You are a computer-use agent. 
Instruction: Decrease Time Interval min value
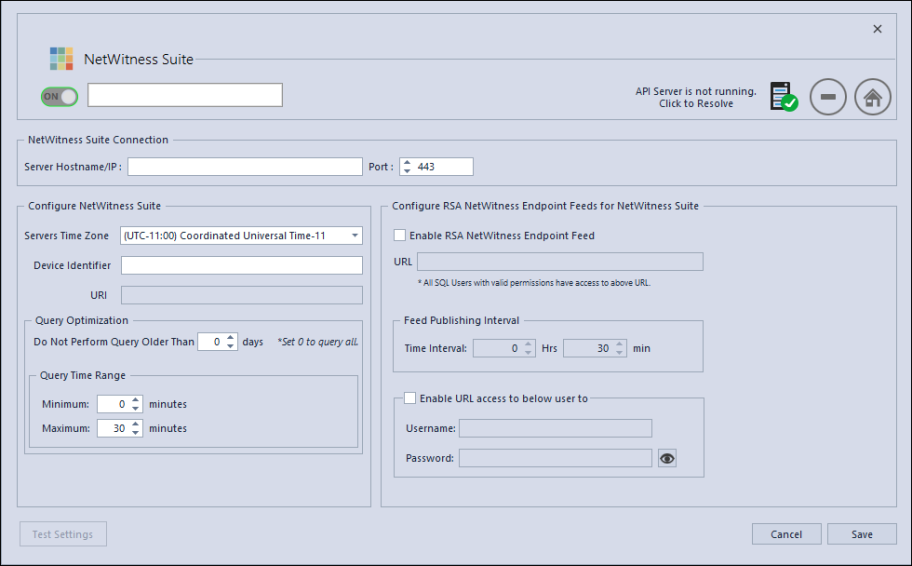coord(619,353)
